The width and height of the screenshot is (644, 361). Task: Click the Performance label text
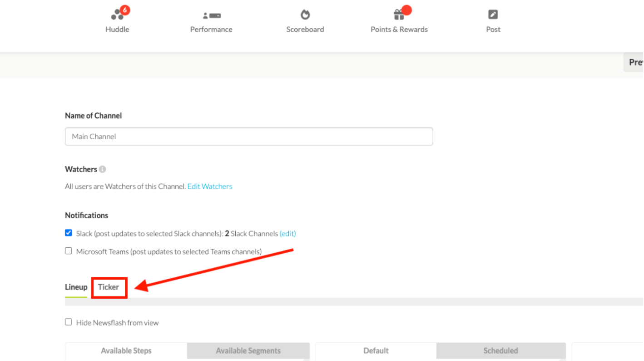click(x=211, y=29)
